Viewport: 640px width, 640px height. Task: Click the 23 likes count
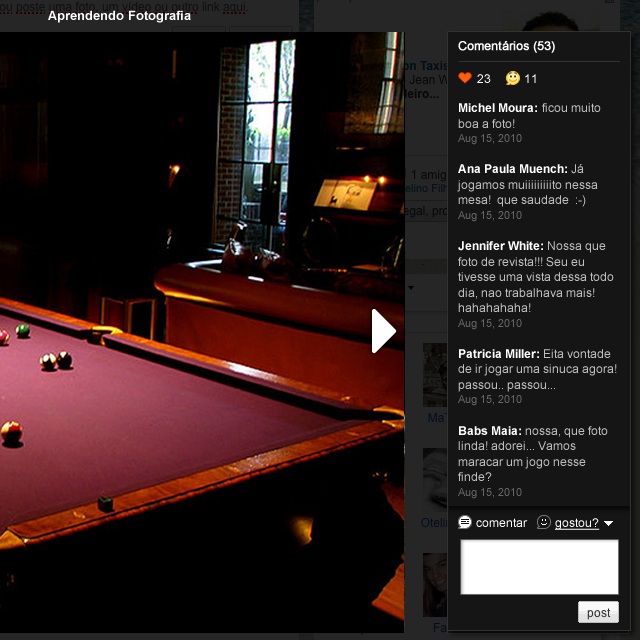click(x=484, y=79)
